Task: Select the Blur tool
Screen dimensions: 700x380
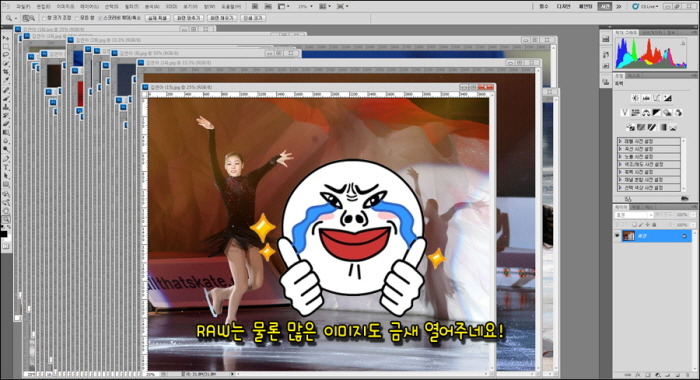Action: [x=6, y=141]
